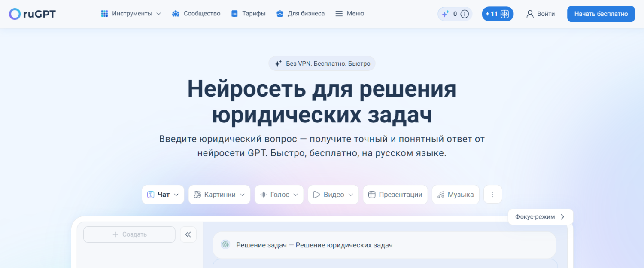Click the sparkle token balance icon
The width and height of the screenshot is (644, 268).
445,14
